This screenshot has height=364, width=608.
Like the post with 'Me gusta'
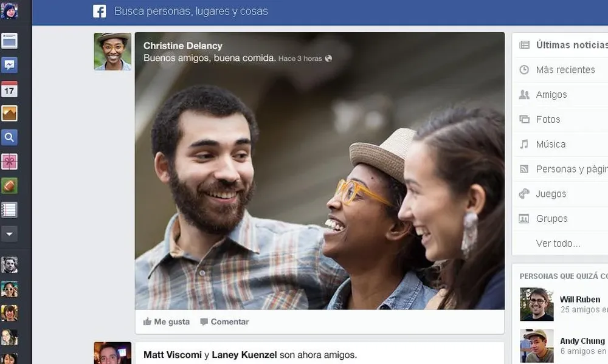pos(166,322)
